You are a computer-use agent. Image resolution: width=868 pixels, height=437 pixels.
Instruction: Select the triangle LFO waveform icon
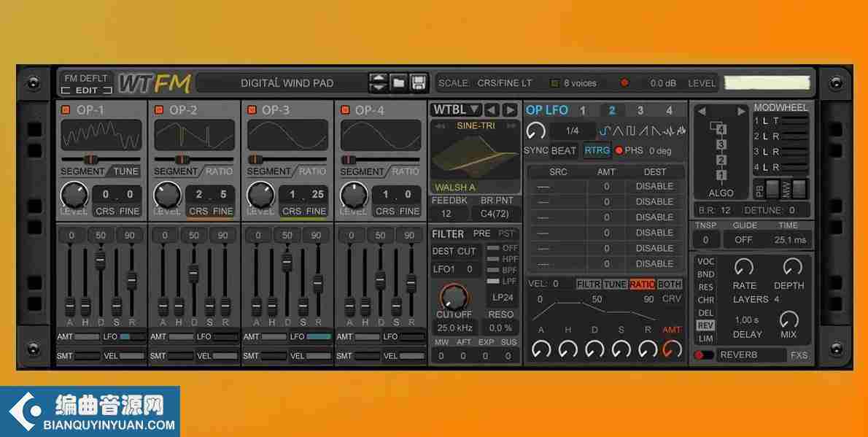tap(618, 131)
